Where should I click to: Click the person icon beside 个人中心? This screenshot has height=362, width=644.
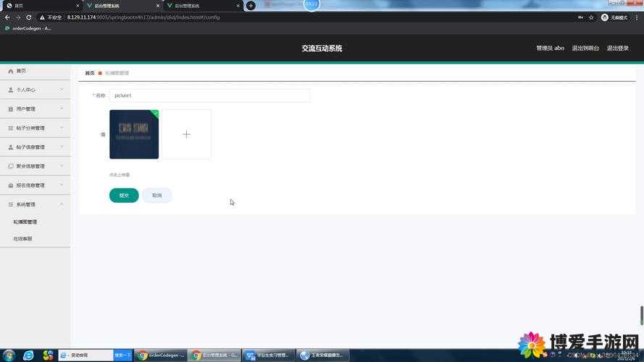coord(11,90)
